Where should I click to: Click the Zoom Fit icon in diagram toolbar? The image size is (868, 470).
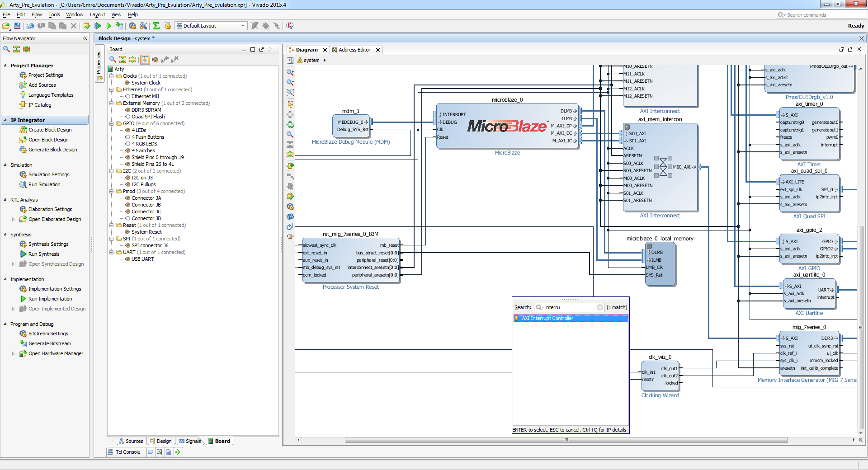pos(290,93)
